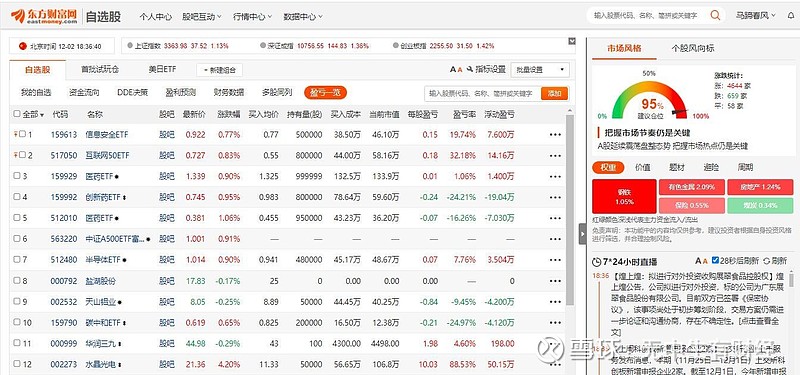Check the box for row 11 华润三九

[17, 343]
